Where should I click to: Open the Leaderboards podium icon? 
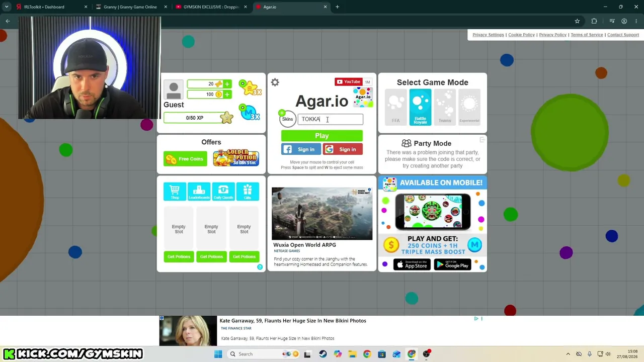point(199,191)
